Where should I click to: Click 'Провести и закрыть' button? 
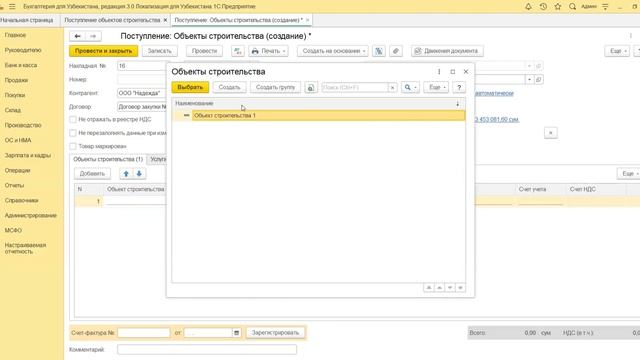[103, 51]
